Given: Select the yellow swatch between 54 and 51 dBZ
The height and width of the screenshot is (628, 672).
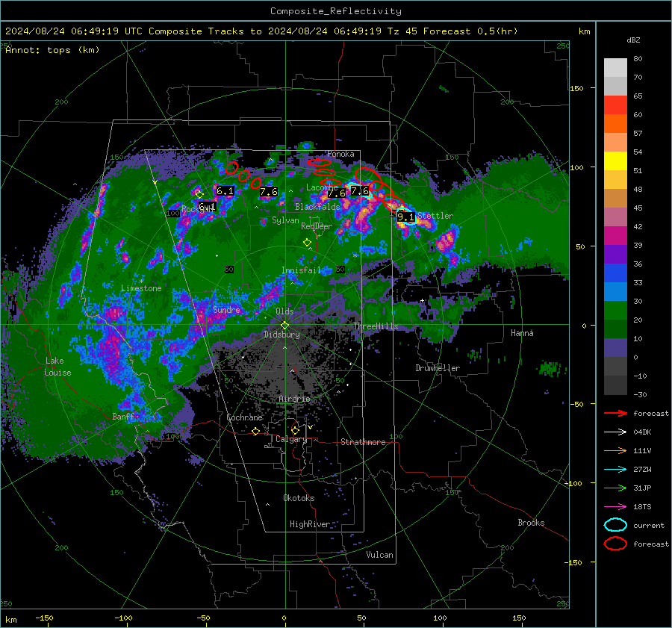Looking at the screenshot, I should click(615, 161).
